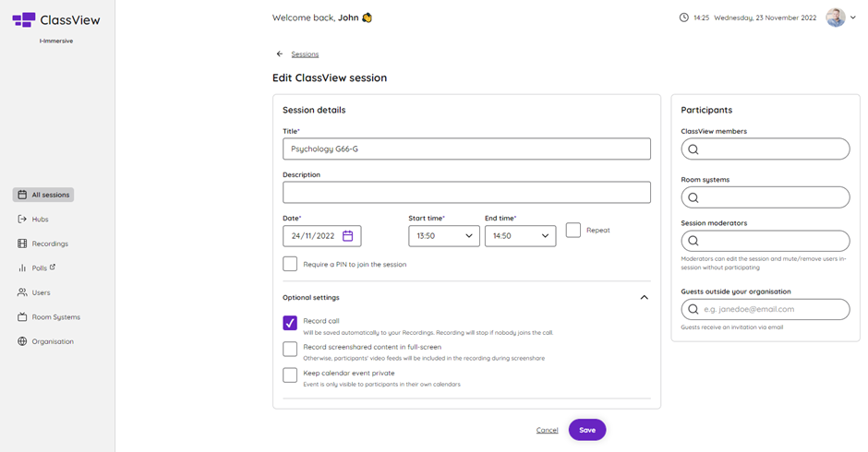Click the user profile avatar
The width and height of the screenshot is (868, 452).
[836, 18]
